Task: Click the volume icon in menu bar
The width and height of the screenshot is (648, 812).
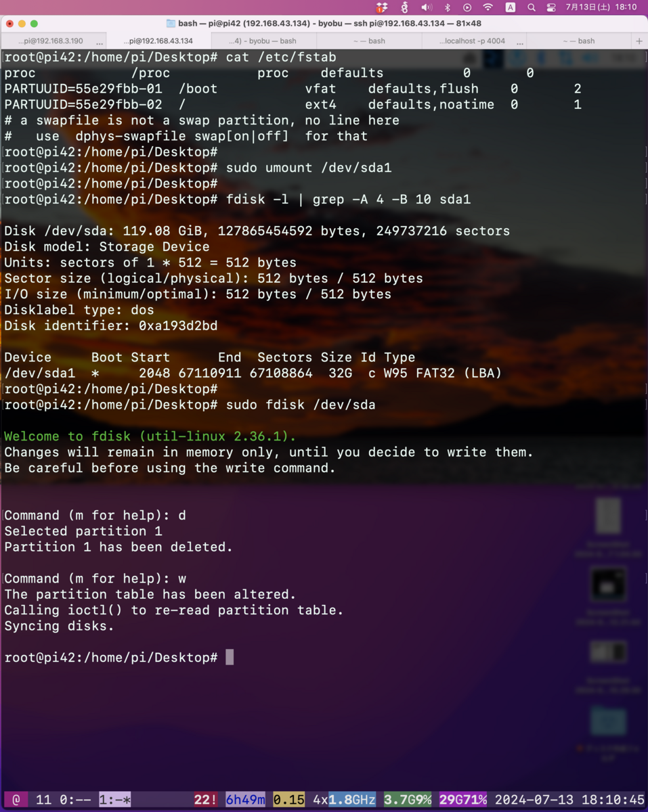Action: [427, 7]
